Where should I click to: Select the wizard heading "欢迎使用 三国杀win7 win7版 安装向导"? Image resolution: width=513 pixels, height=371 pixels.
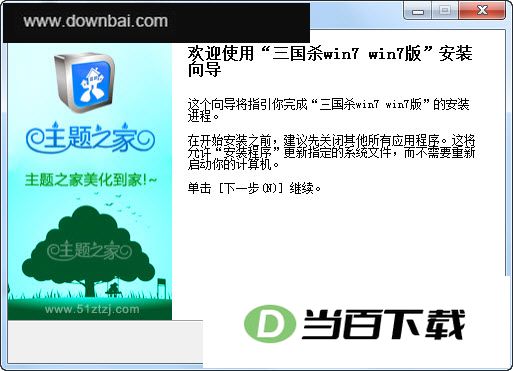(x=330, y=61)
